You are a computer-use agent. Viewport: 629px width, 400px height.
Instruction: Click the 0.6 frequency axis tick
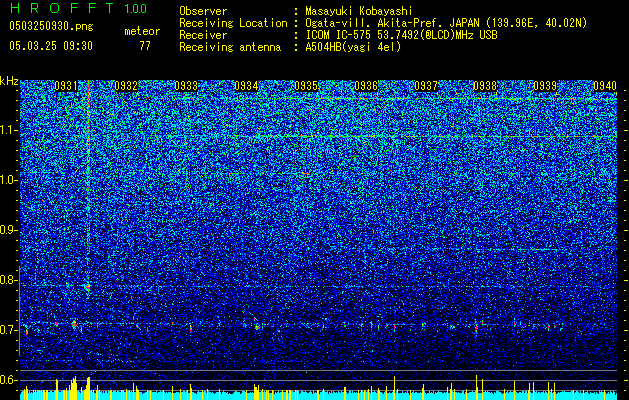9,380
